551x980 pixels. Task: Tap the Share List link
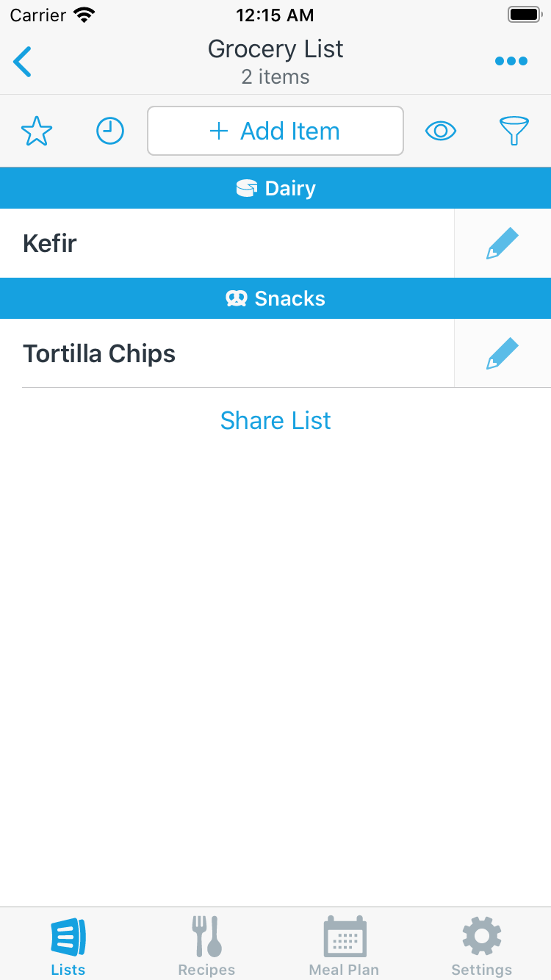tap(275, 420)
